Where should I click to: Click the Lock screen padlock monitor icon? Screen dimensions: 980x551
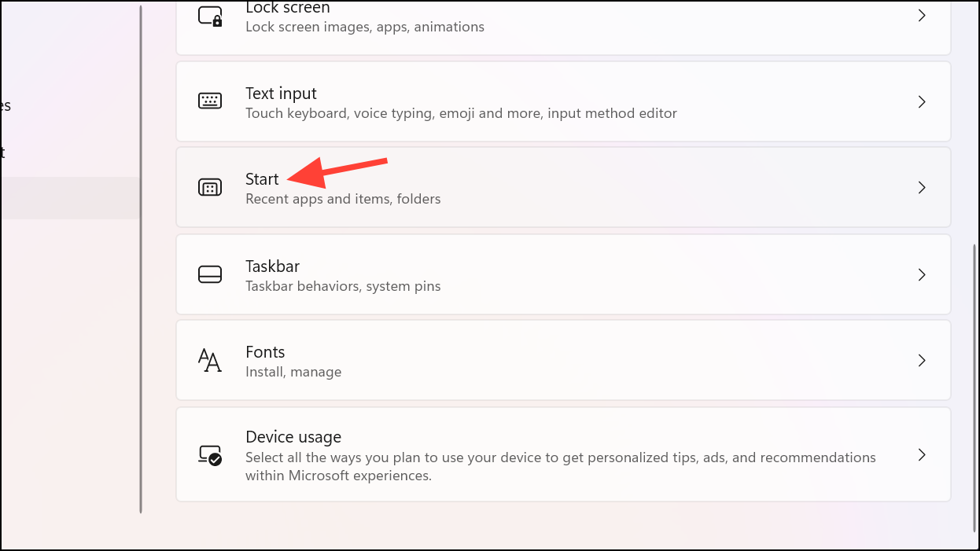coord(210,16)
